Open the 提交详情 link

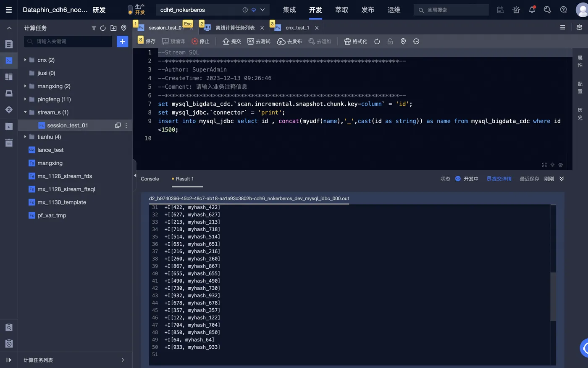pos(499,179)
